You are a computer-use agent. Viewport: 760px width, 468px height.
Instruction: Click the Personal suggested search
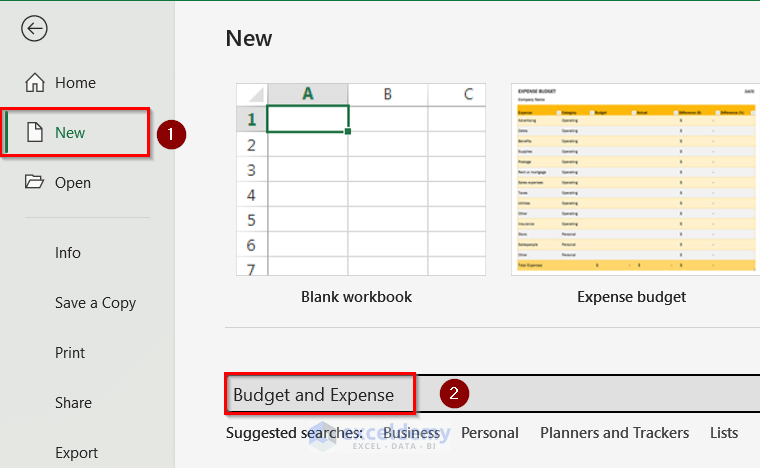pyautogui.click(x=490, y=433)
